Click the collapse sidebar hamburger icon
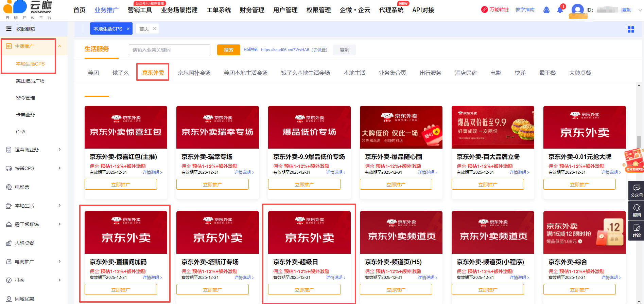 9,29
